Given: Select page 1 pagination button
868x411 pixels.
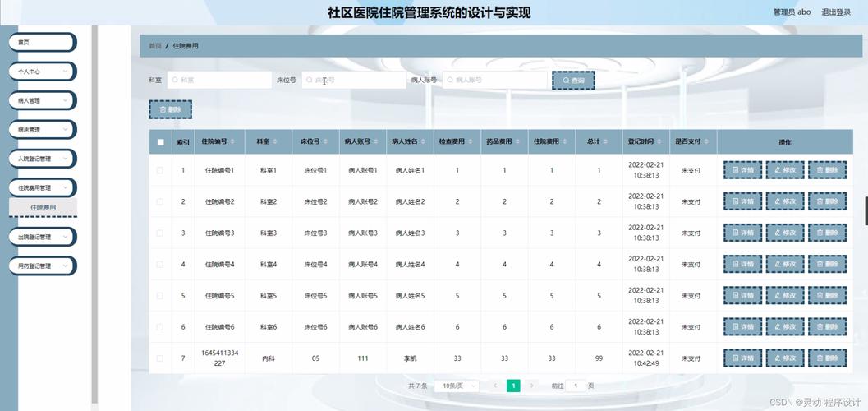Looking at the screenshot, I should click(513, 386).
